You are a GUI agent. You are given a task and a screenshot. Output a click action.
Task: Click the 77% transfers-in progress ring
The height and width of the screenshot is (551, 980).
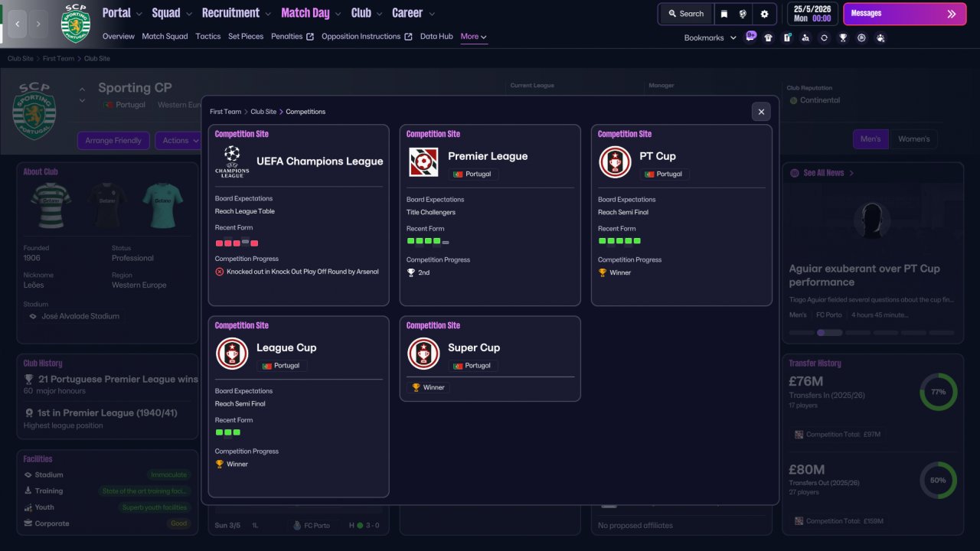pyautogui.click(x=939, y=392)
